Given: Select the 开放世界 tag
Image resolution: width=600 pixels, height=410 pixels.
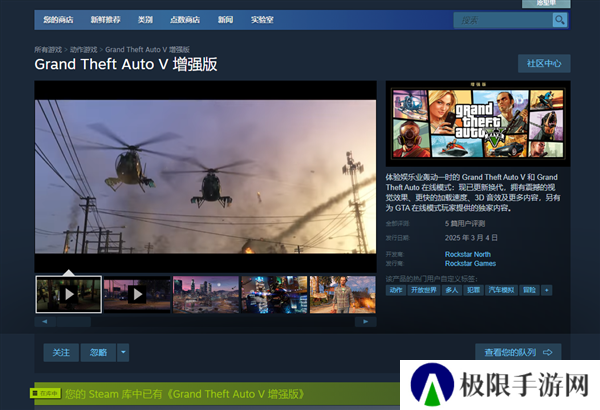Looking at the screenshot, I should (x=424, y=290).
